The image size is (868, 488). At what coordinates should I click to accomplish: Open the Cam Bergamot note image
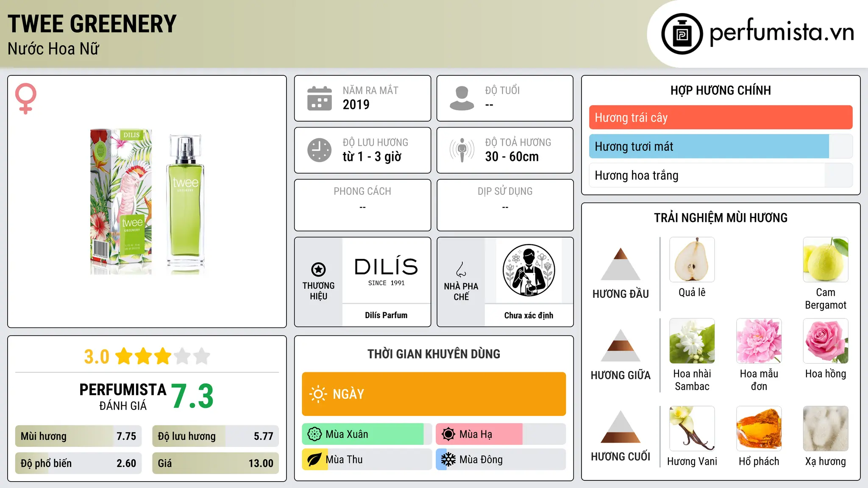point(826,260)
